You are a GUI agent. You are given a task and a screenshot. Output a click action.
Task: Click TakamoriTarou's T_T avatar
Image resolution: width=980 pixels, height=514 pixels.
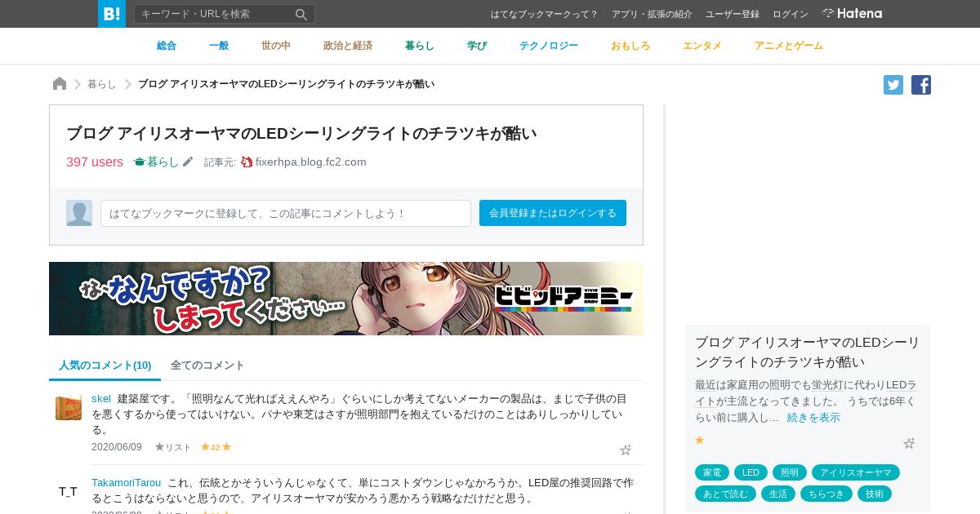click(69, 492)
